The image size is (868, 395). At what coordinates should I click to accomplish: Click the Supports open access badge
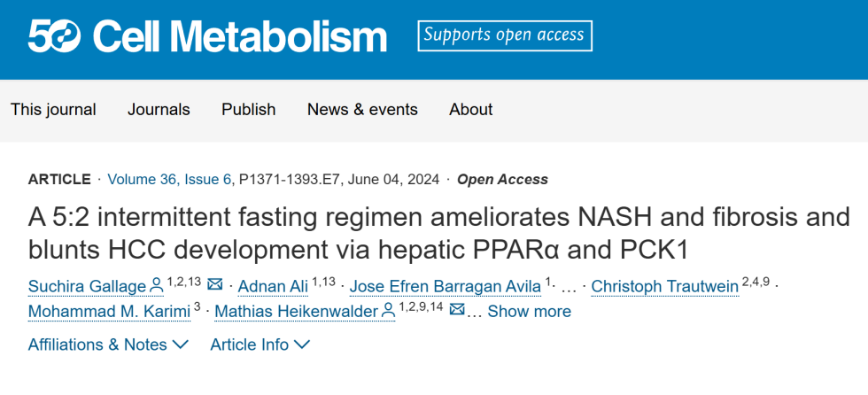(505, 36)
